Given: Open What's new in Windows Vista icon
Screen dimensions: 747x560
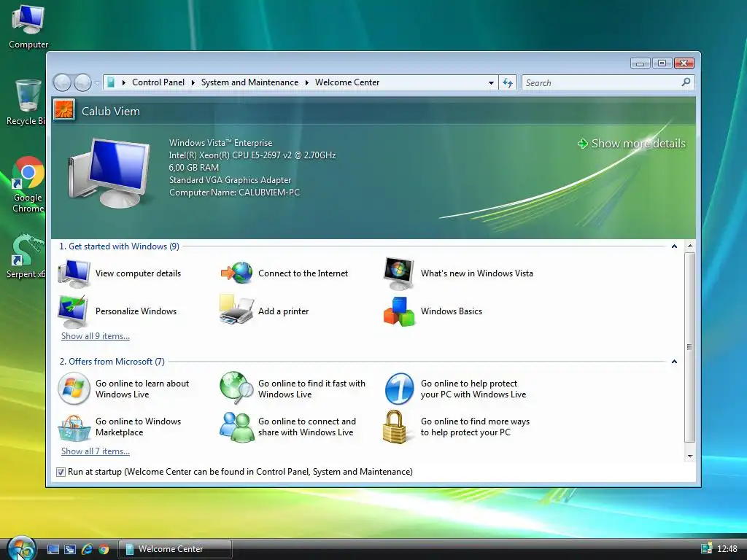Looking at the screenshot, I should (x=399, y=273).
